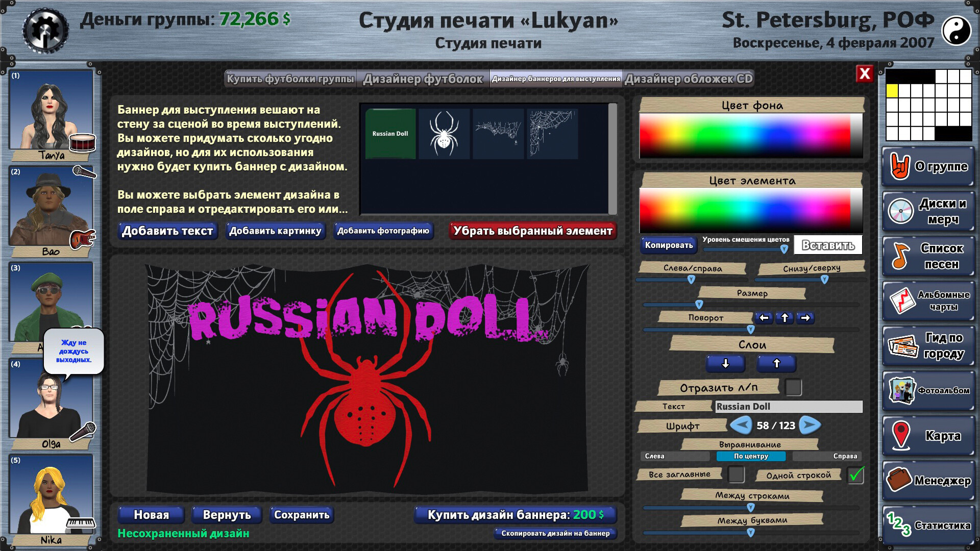Open the Фотоальбом
Screen dimensions: 980x551
point(928,390)
